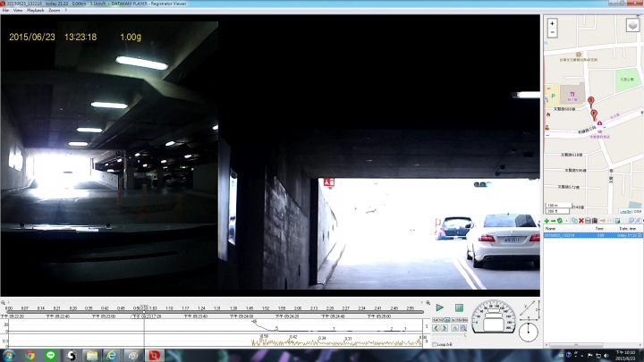Set playback speed to 60x
The width and height of the screenshot is (644, 362).
465,320
